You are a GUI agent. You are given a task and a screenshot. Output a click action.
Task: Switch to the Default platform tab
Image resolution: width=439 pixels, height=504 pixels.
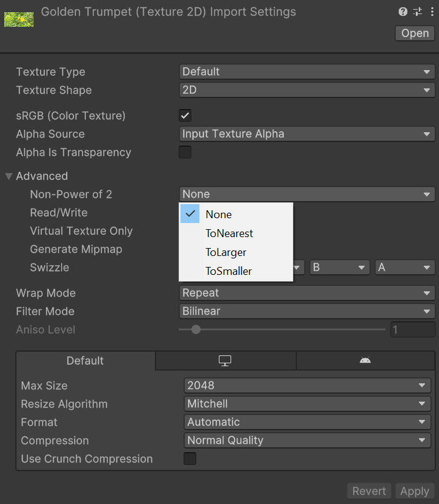(x=85, y=360)
